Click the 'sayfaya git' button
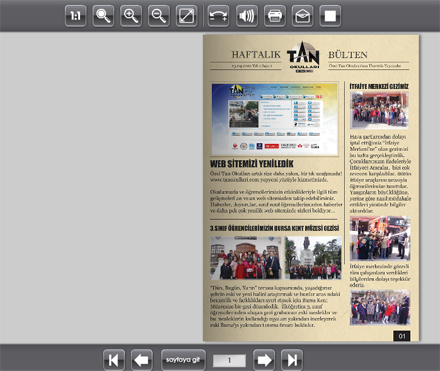The height and width of the screenshot is (371, 440). point(183,360)
